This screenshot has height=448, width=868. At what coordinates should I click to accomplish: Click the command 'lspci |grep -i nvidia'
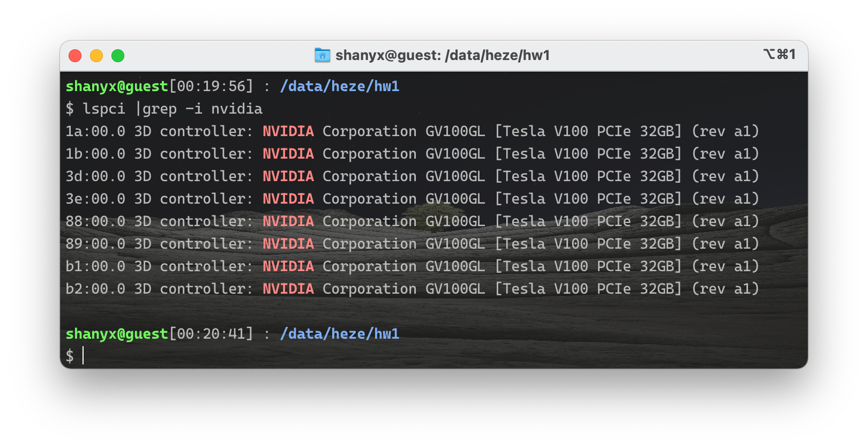click(173, 109)
